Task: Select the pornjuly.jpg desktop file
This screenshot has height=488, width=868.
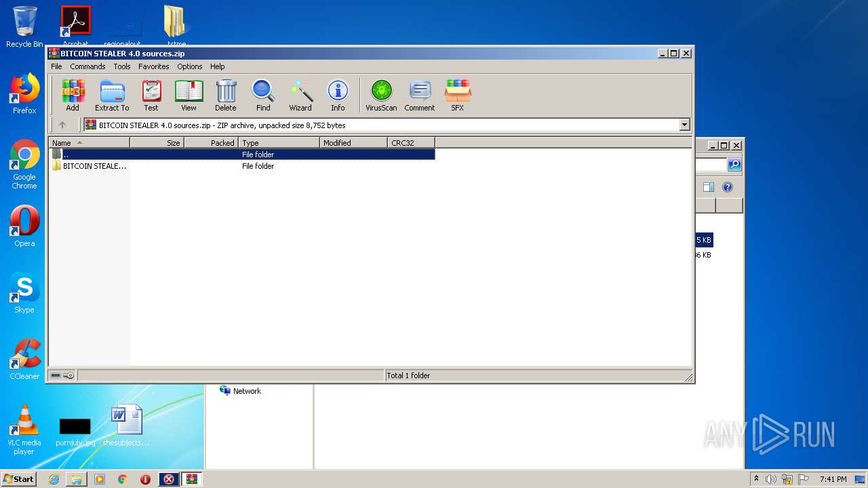Action: [75, 432]
